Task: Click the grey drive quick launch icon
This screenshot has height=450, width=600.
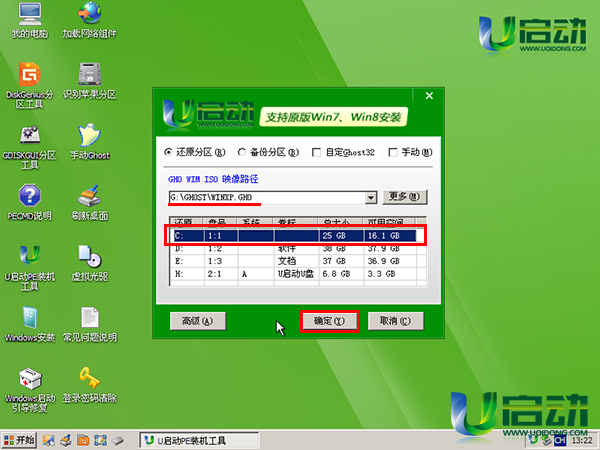Action: [x=118, y=440]
